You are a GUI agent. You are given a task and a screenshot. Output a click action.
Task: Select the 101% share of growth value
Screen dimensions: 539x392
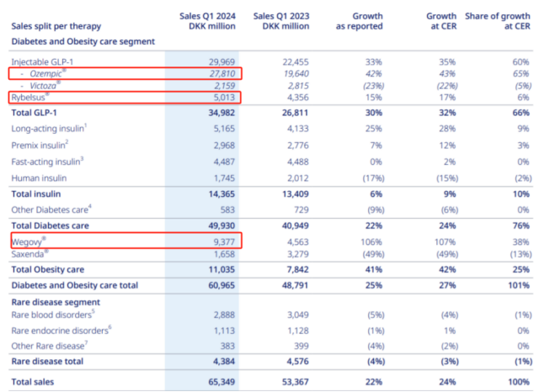point(519,286)
